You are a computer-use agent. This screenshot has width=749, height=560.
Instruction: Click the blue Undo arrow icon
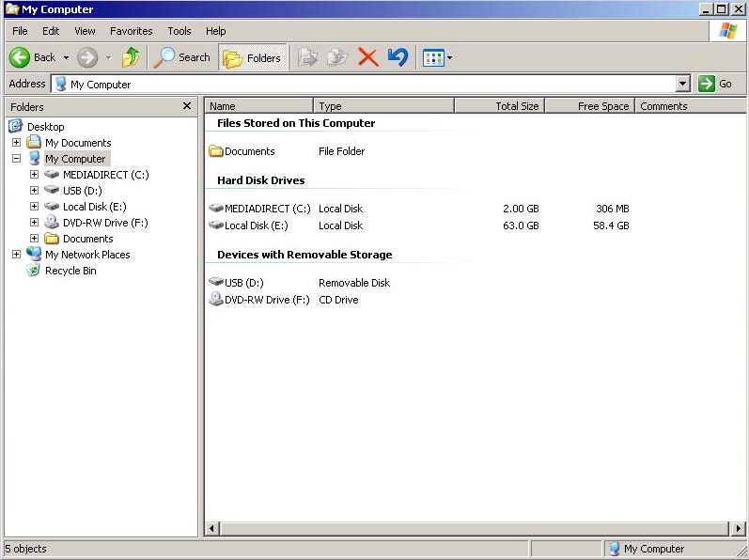(398, 57)
